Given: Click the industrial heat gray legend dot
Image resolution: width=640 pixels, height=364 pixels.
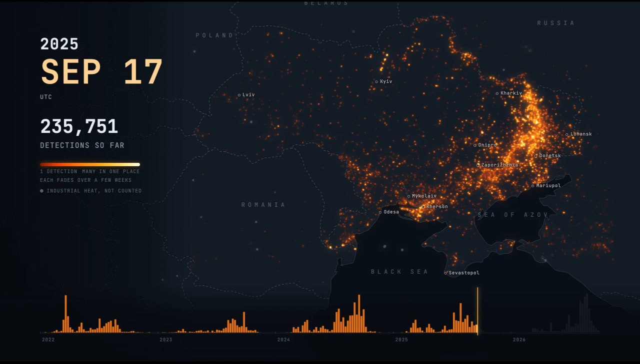Looking at the screenshot, I should point(42,191).
